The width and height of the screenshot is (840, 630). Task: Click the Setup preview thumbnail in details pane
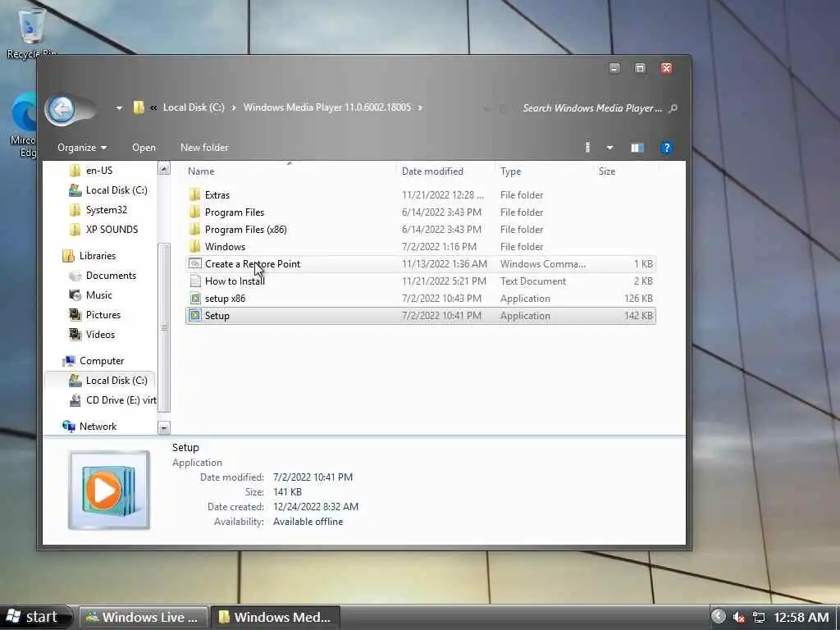tap(109, 491)
